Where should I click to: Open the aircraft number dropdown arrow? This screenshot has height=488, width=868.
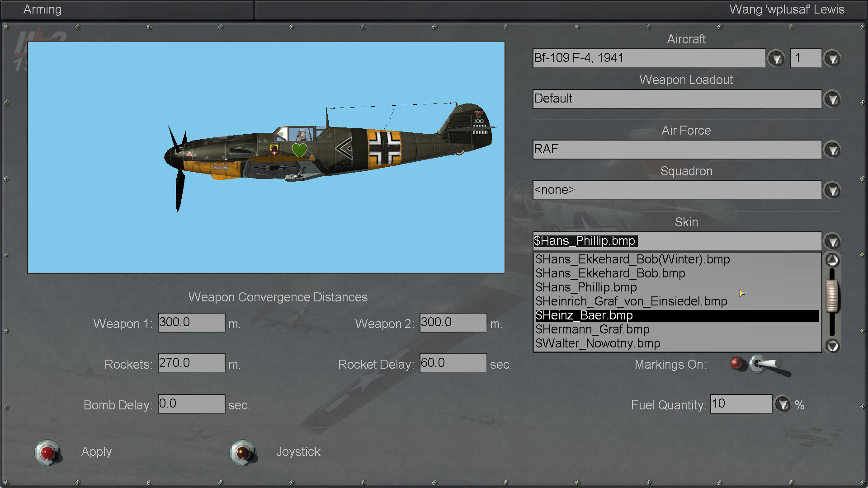832,58
